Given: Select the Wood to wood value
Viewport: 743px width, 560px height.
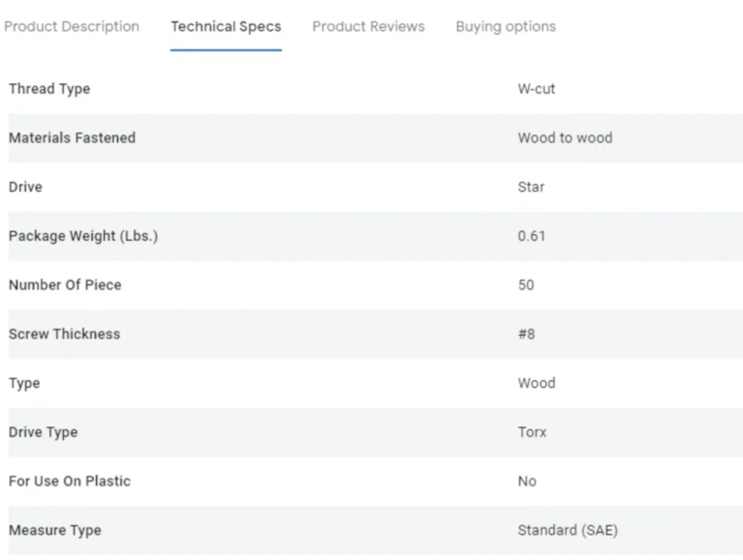Looking at the screenshot, I should [565, 138].
